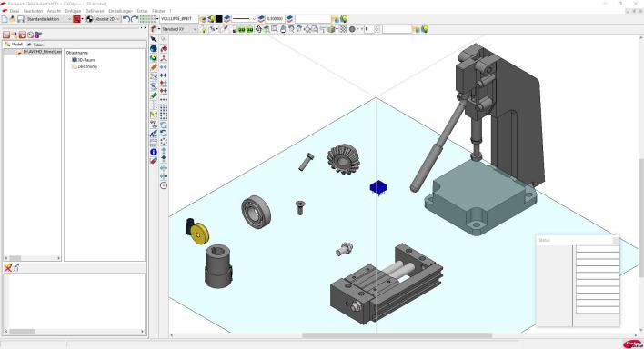Switch to the Folien tab

pyautogui.click(x=36, y=45)
